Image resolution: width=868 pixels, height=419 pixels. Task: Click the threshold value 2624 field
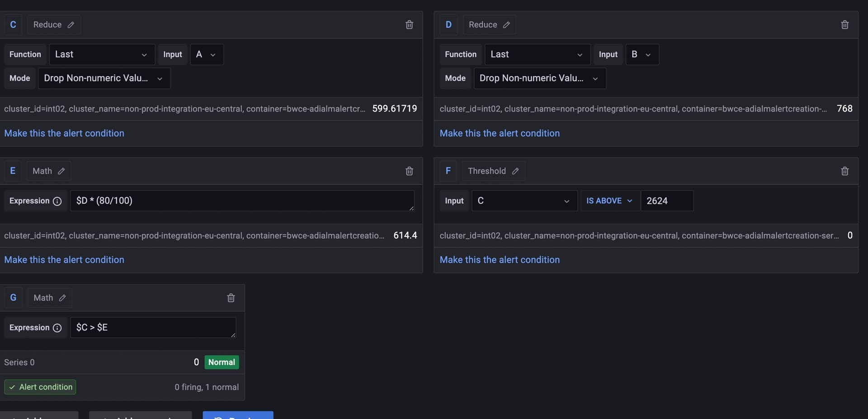point(666,201)
